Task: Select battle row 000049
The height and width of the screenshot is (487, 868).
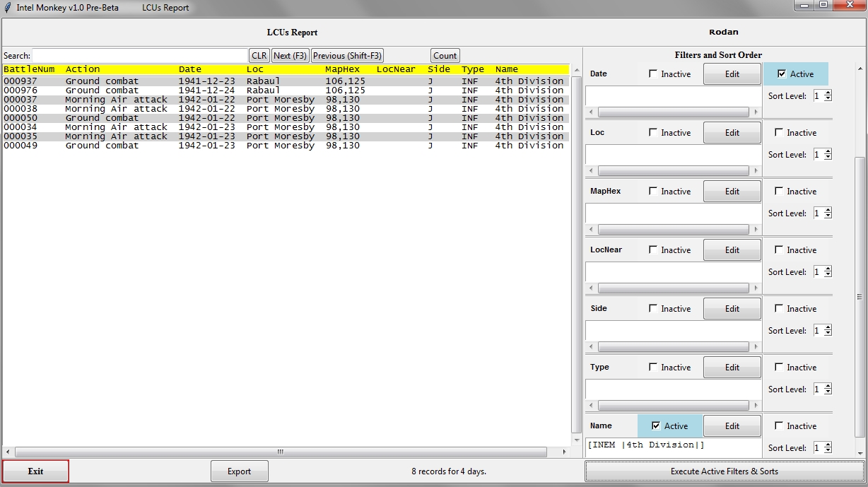Action: 286,145
